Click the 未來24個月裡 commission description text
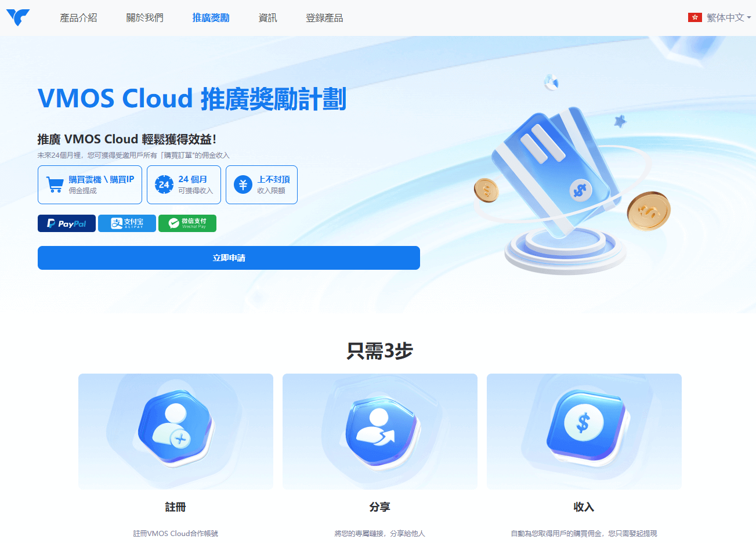 [133, 155]
